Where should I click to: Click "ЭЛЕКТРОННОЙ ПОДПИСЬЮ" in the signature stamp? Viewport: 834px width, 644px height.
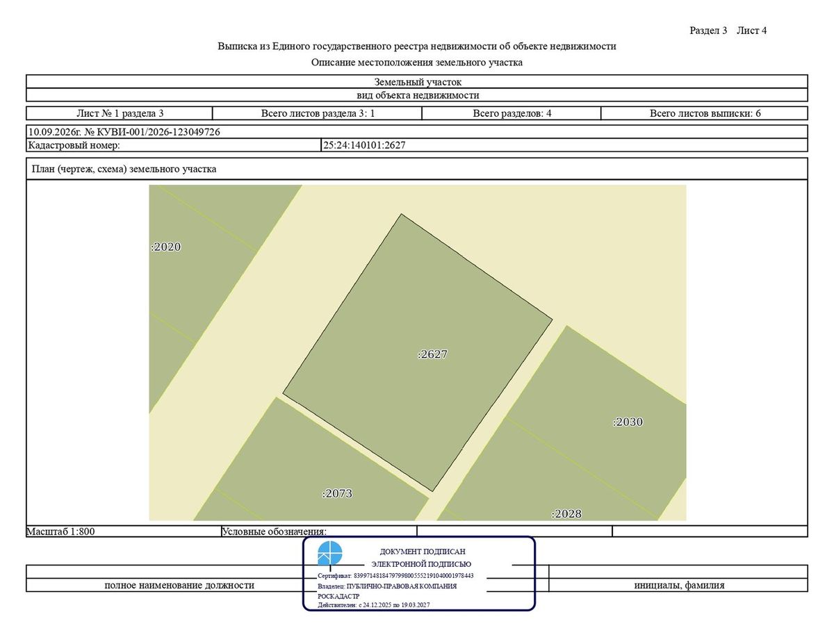pyautogui.click(x=421, y=564)
